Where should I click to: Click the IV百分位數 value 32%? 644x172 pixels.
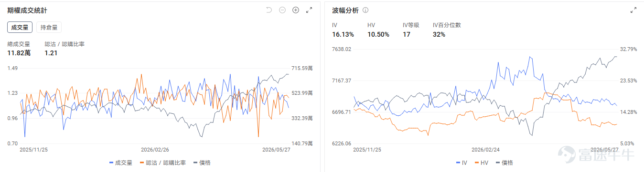(x=439, y=34)
